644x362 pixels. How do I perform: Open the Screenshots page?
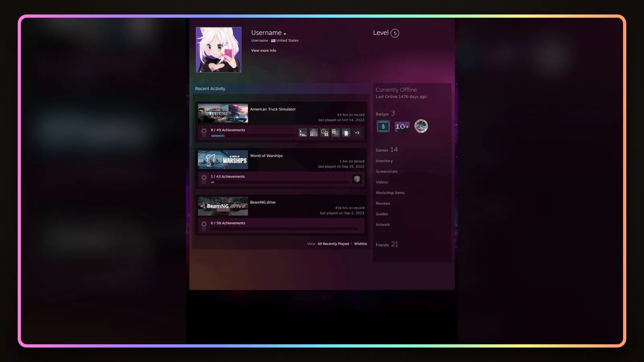coord(387,172)
